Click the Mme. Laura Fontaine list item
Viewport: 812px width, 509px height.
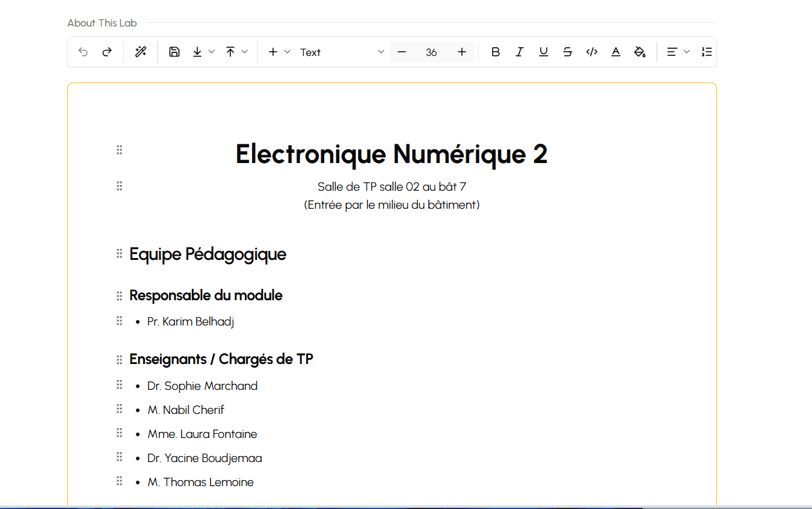click(x=202, y=434)
